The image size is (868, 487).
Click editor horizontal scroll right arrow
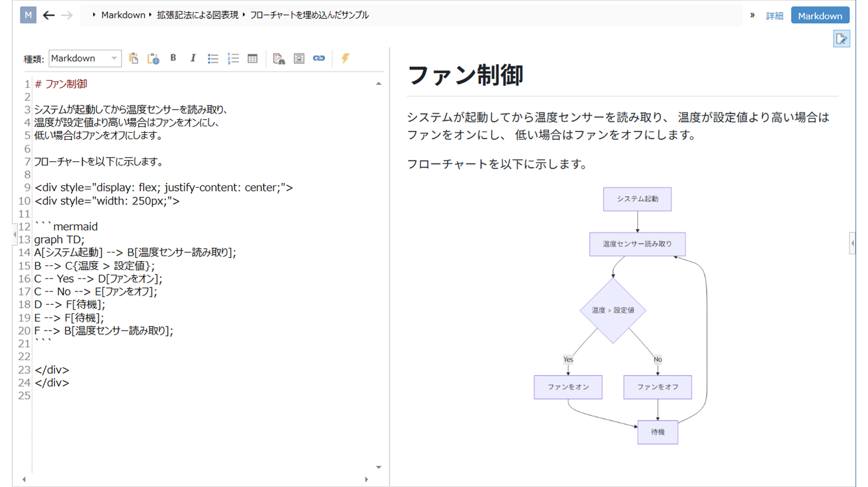(x=366, y=479)
